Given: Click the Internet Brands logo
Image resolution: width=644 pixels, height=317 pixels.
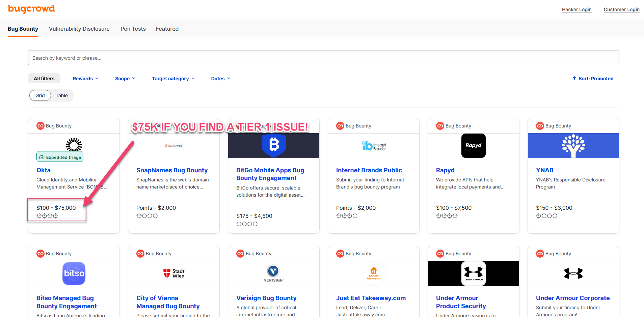Looking at the screenshot, I should (x=374, y=146).
